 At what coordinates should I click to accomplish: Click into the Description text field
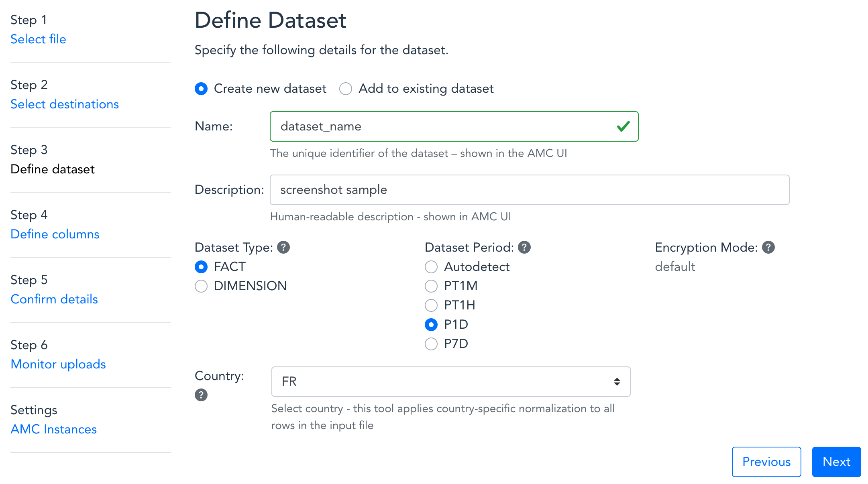point(529,190)
